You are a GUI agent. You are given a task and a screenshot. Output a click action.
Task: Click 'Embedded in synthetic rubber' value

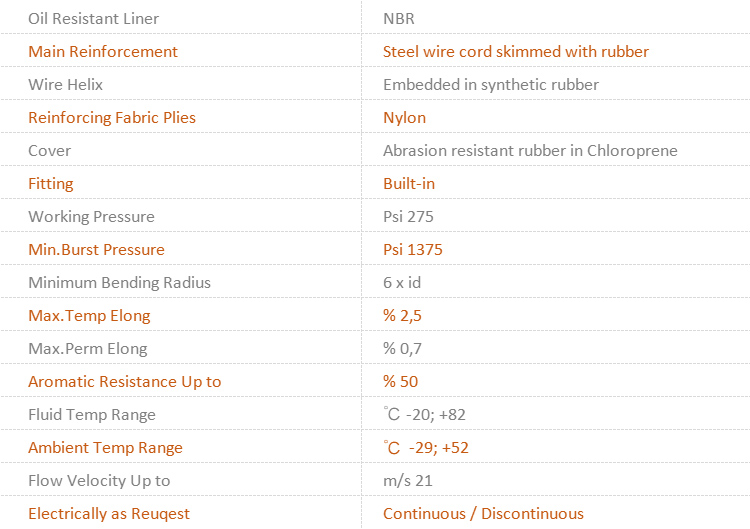[491, 85]
